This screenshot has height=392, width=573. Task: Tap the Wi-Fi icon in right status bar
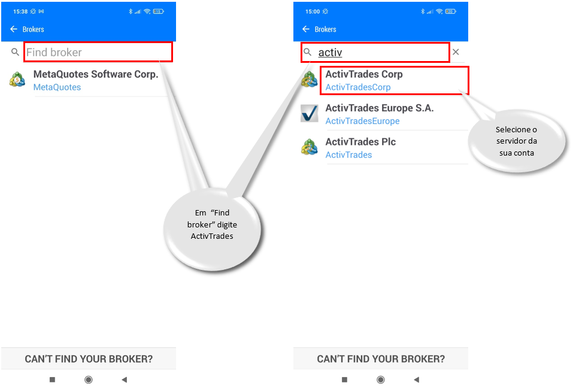point(439,11)
